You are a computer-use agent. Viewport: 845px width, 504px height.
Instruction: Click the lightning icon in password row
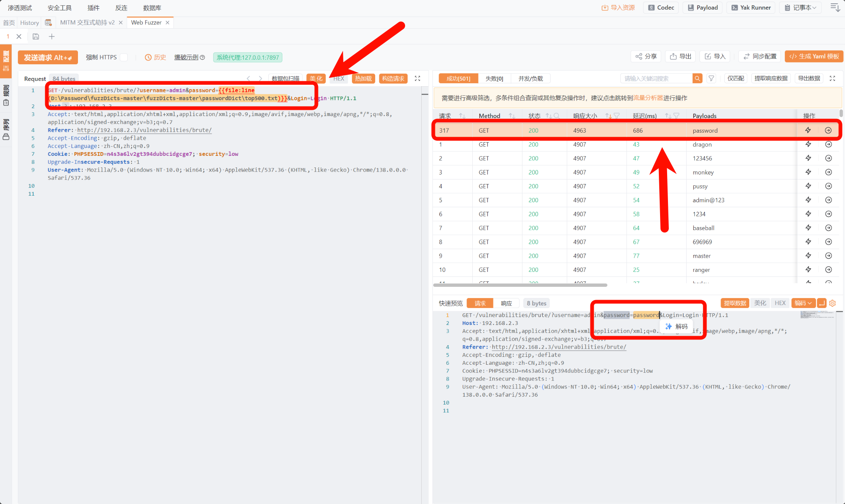[808, 130]
